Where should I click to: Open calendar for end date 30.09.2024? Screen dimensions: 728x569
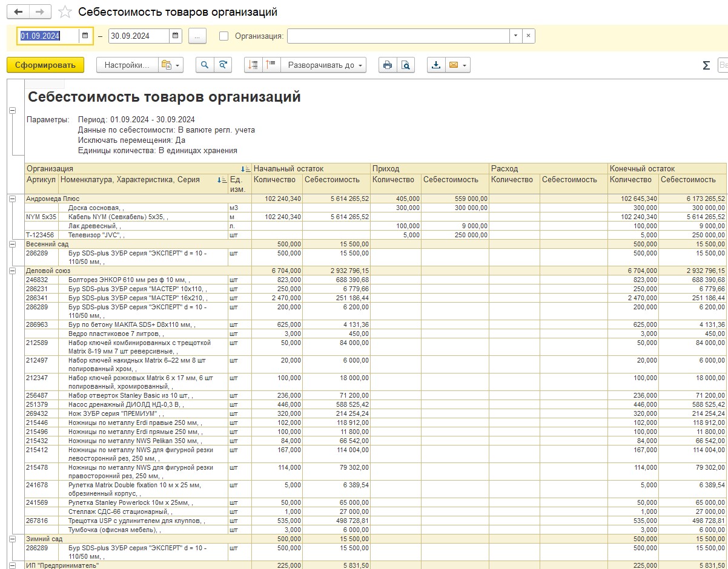tap(175, 36)
